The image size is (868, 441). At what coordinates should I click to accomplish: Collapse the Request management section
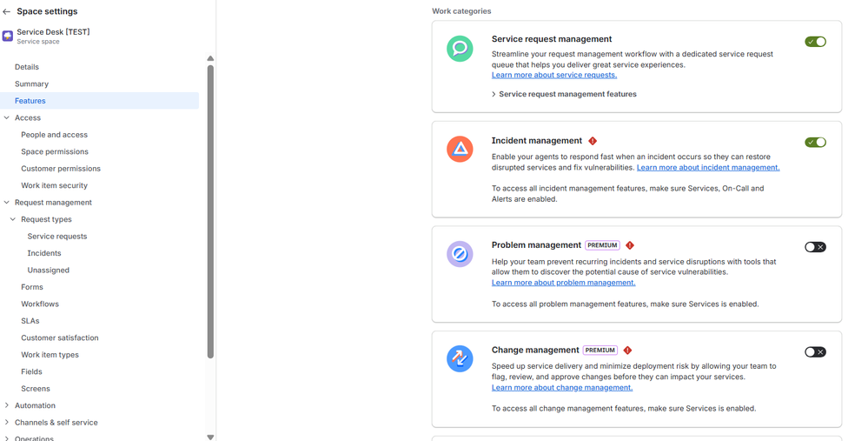point(7,202)
